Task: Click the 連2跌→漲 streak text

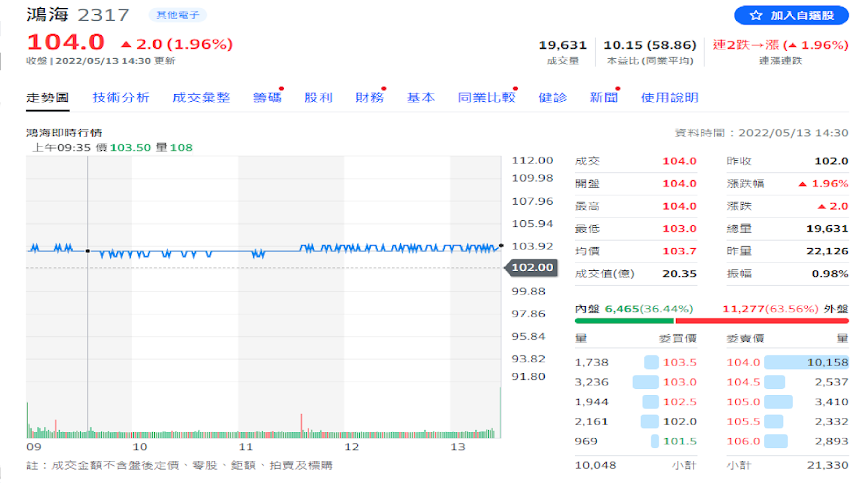Action: [780, 45]
